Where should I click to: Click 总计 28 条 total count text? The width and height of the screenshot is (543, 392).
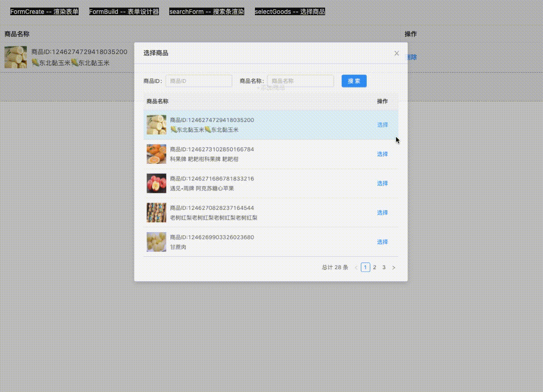[335, 267]
